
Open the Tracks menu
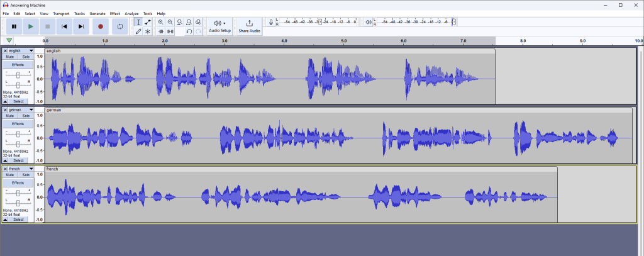[79, 14]
